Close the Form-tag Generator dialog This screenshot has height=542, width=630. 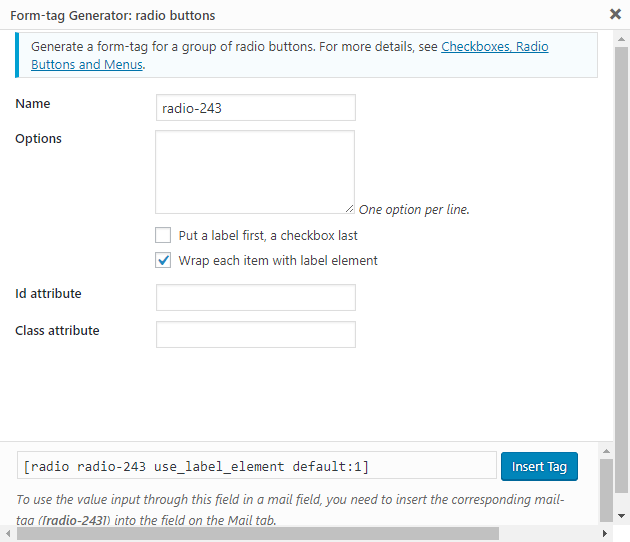[x=616, y=15]
